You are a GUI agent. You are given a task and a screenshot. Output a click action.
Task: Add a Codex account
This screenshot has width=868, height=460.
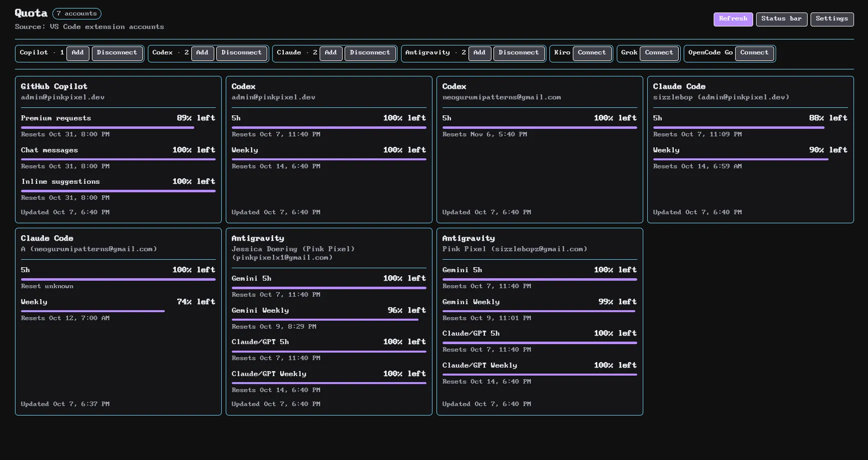pyautogui.click(x=202, y=53)
